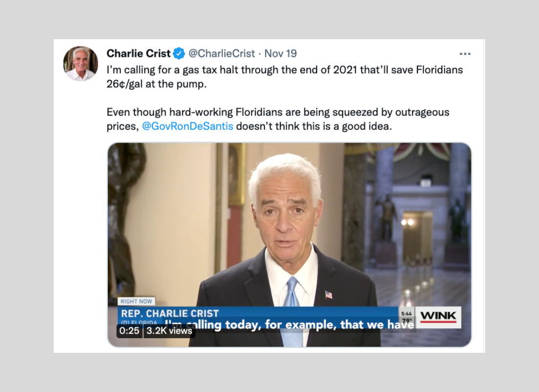
Task: Click the paragraph about hard-working Floridians
Action: (278, 120)
